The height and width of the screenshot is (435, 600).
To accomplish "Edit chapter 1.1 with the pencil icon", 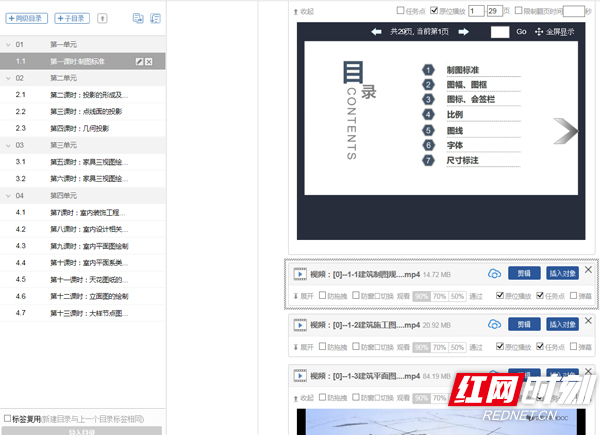I will pos(140,62).
